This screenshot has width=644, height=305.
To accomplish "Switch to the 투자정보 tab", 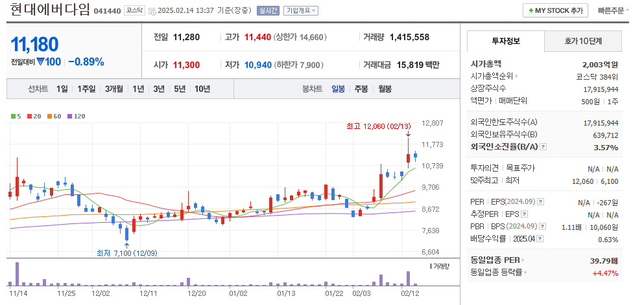I will point(506,41).
